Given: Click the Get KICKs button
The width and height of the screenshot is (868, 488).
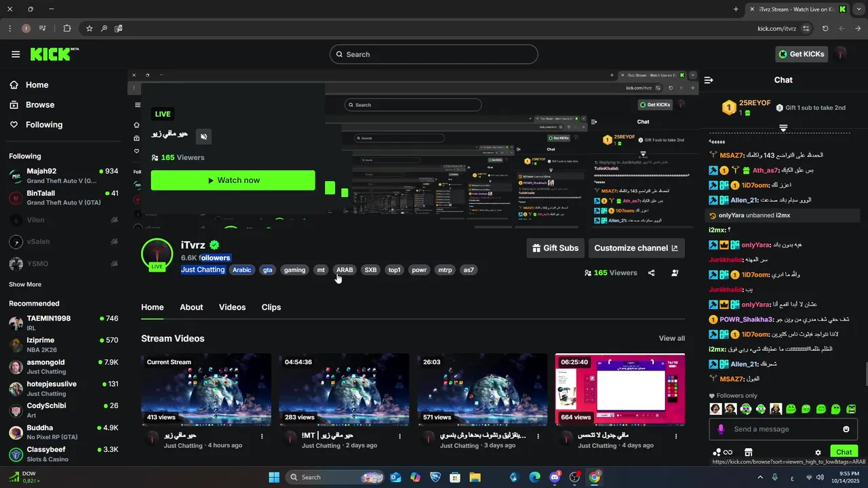Looking at the screenshot, I should (802, 54).
